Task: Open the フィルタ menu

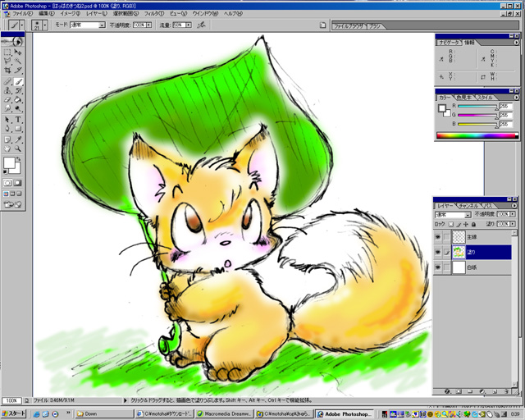Action: coord(154,14)
